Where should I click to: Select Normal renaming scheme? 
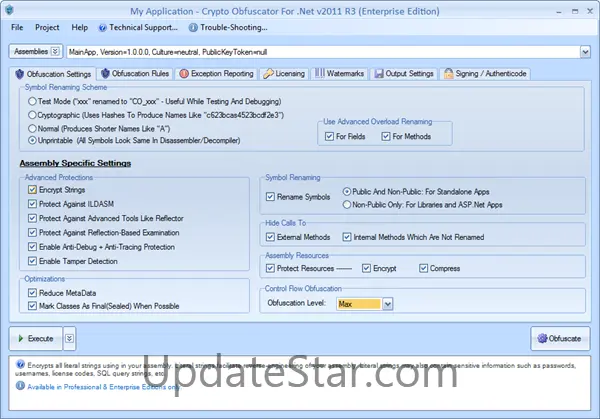click(x=33, y=129)
